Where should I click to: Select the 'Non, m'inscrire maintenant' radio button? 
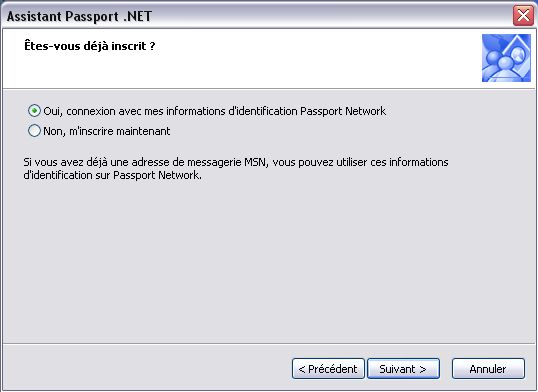tap(34, 131)
